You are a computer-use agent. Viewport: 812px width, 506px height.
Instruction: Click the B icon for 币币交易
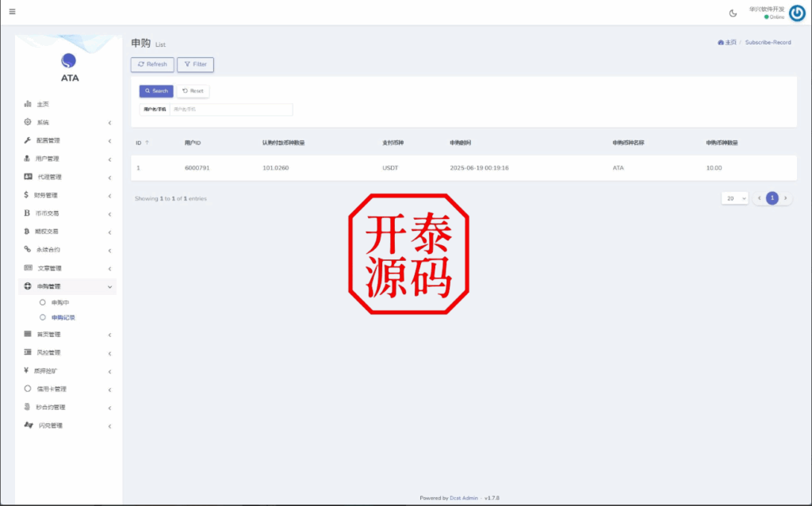pos(27,213)
